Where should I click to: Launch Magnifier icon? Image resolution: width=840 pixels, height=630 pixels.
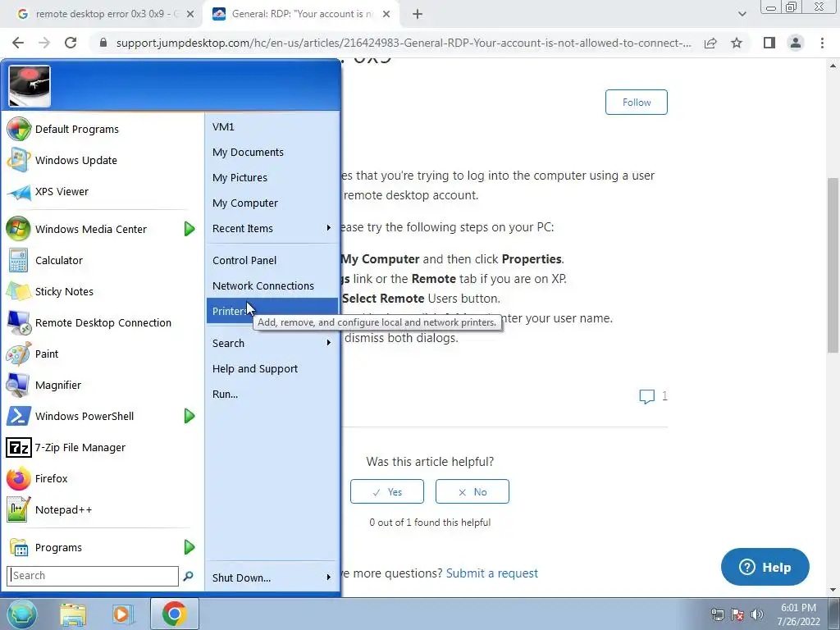(19, 385)
